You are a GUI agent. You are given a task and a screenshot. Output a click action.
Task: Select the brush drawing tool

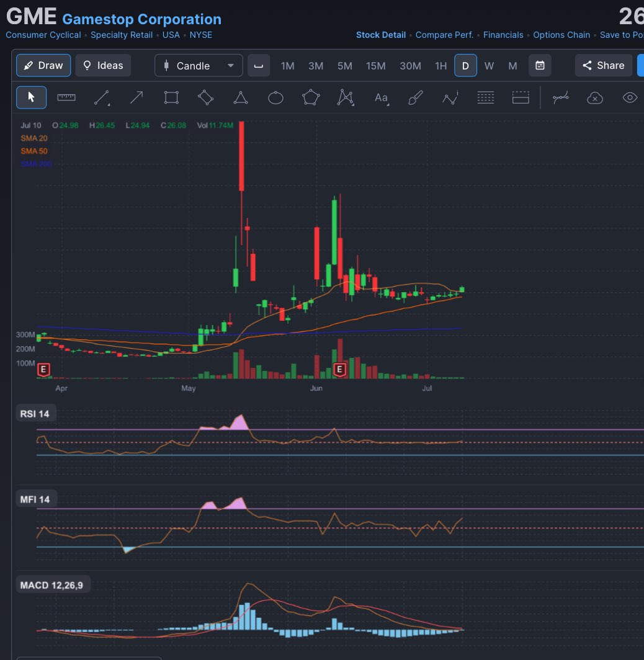coord(416,97)
